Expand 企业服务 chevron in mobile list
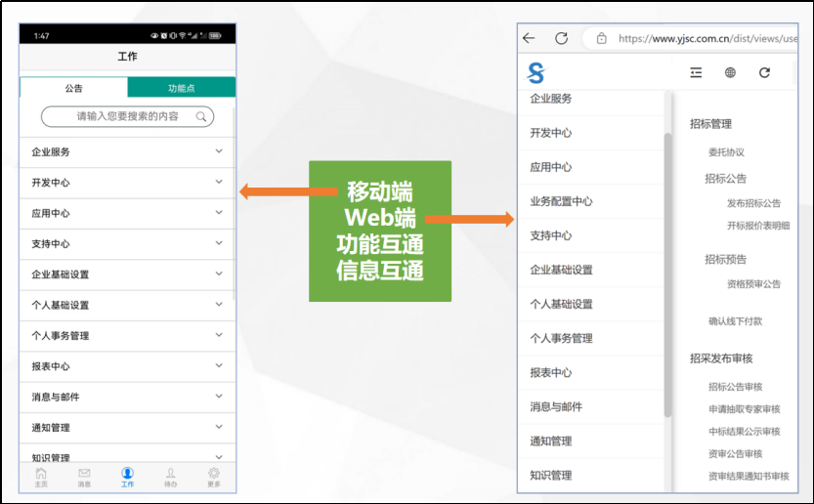The height and width of the screenshot is (504, 814). [219, 151]
